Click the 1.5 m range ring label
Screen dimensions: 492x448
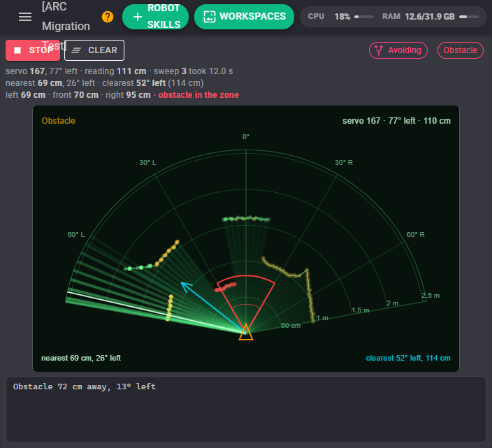pos(360,310)
